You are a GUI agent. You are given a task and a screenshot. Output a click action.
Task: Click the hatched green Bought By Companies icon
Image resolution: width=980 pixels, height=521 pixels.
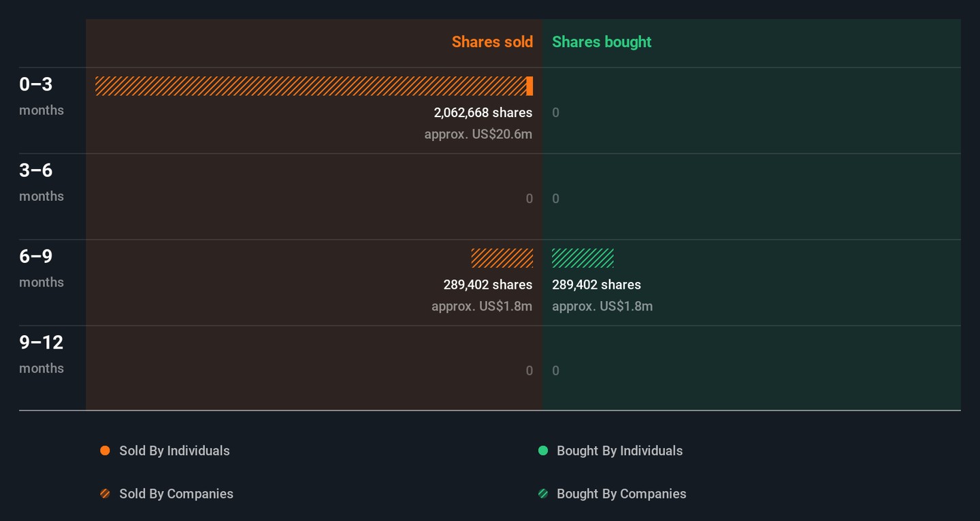543,494
